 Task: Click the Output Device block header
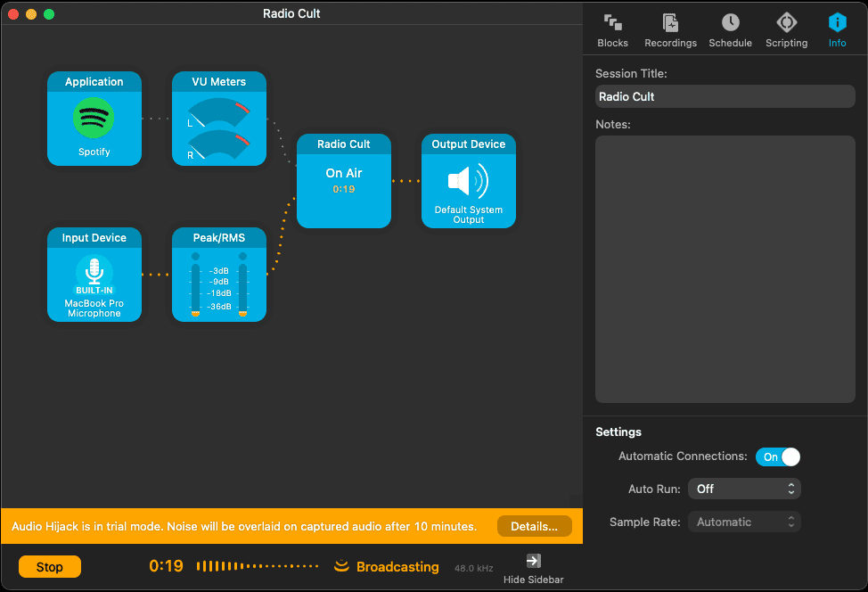(x=469, y=144)
